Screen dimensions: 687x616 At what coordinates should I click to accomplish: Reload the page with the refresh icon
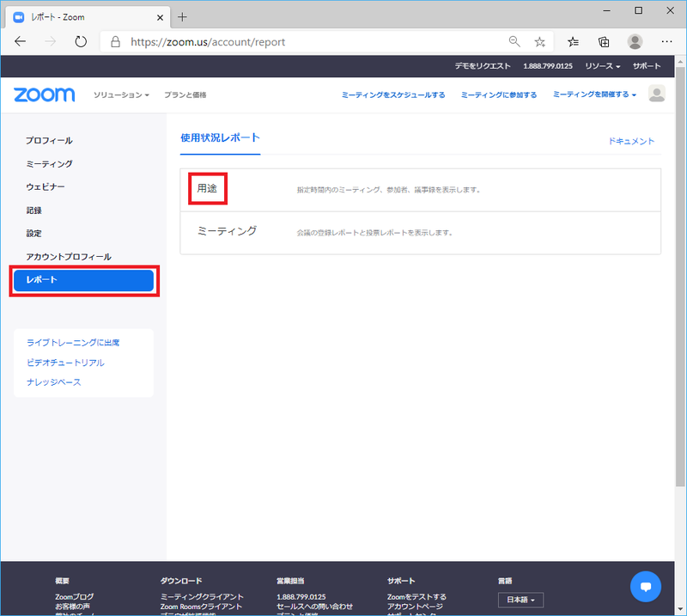81,41
